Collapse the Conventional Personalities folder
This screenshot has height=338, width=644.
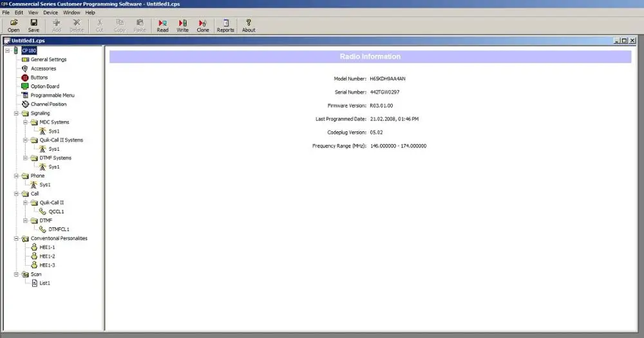(x=17, y=239)
